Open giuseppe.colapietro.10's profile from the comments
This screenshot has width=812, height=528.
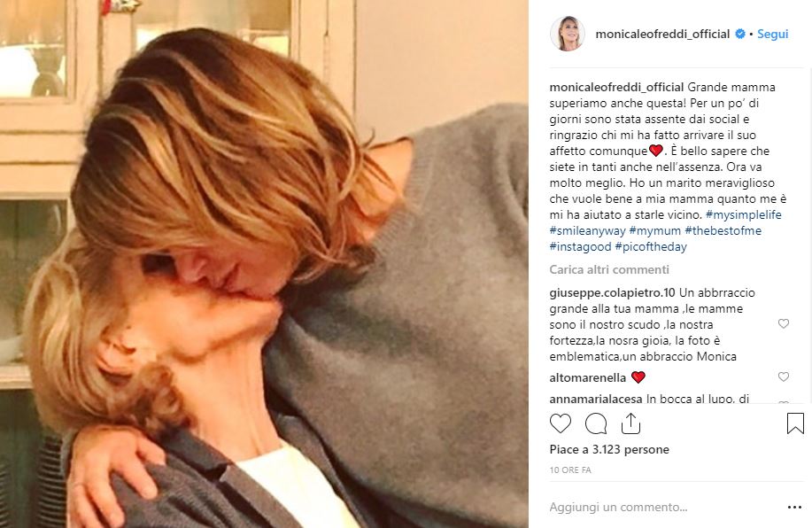pos(612,292)
